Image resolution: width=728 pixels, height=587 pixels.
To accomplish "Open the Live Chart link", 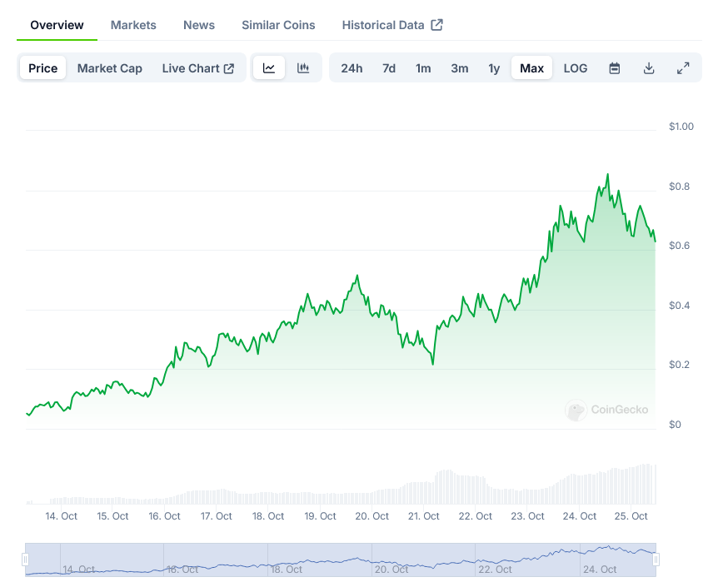I will 198,68.
